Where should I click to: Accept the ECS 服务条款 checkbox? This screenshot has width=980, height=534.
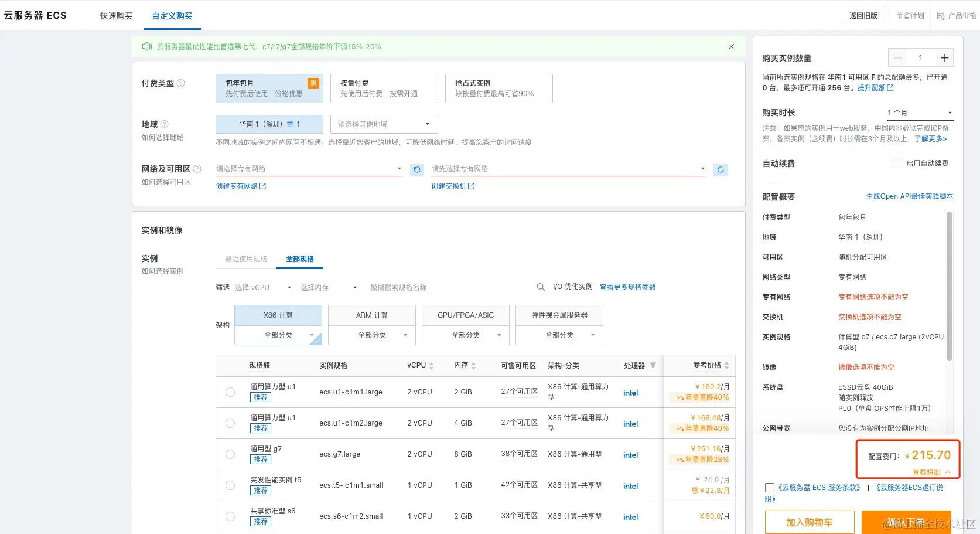click(x=770, y=488)
